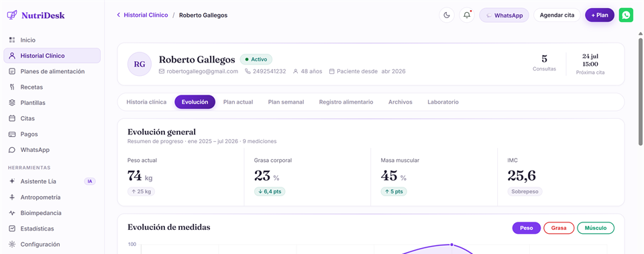Click the NutriDesk leaf logo icon
This screenshot has height=254, width=644.
[x=12, y=15]
